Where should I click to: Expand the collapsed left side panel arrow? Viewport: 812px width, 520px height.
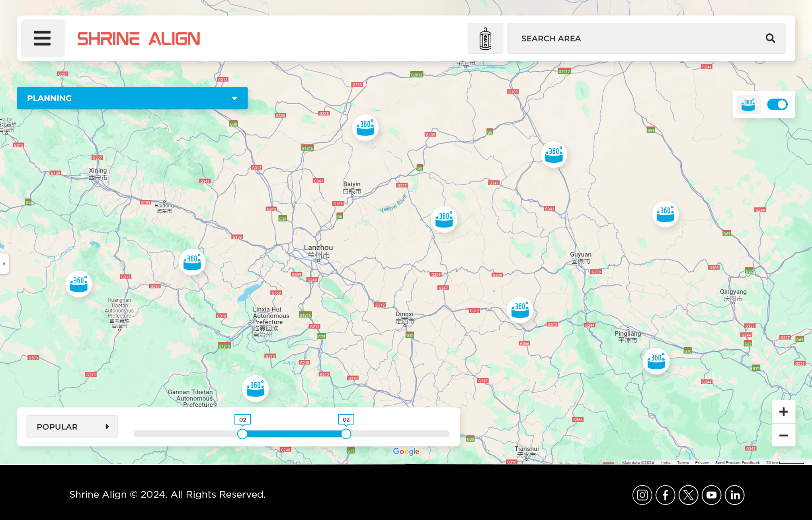coord(4,264)
